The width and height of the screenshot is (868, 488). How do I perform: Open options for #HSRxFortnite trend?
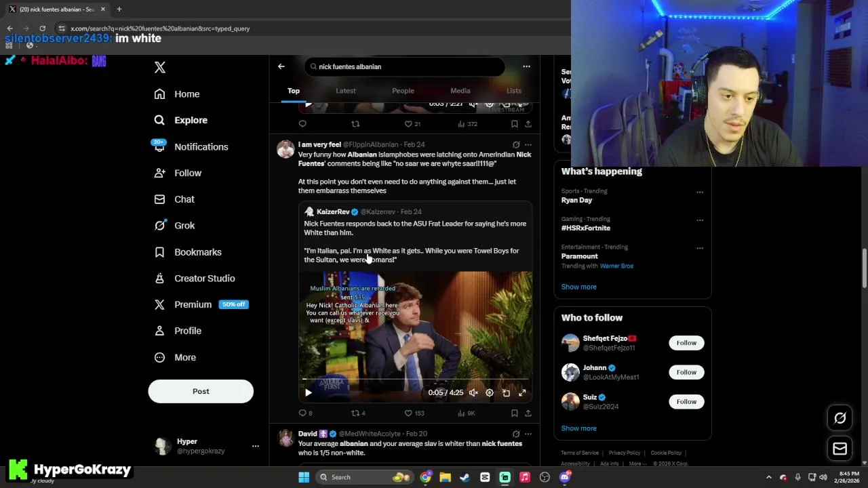click(x=700, y=220)
